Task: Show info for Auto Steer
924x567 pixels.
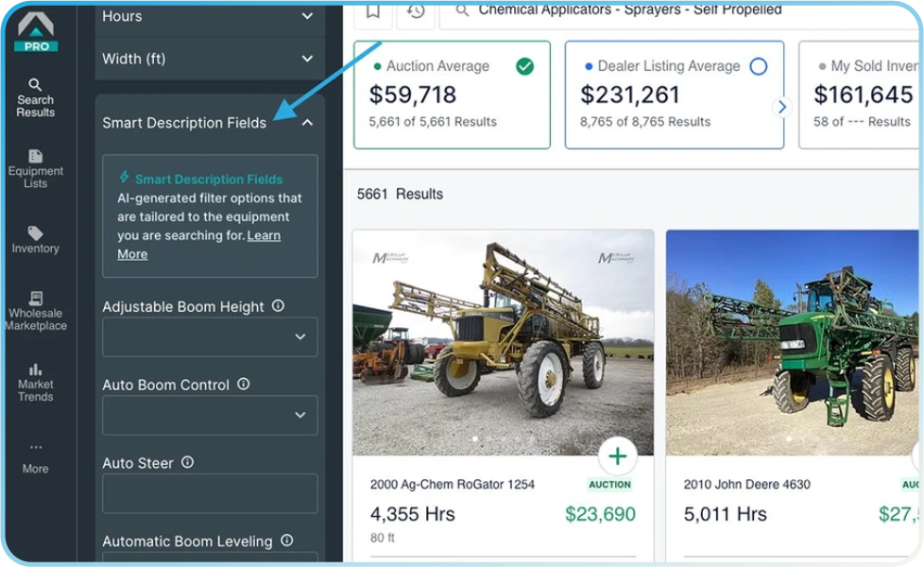Action: point(187,462)
